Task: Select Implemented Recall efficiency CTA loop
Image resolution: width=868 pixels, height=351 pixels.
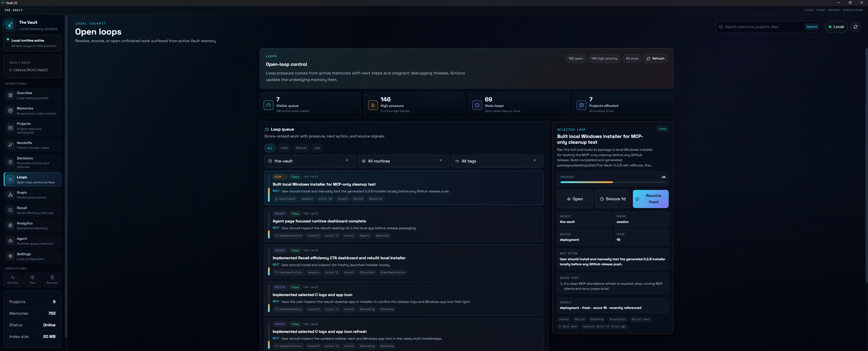Action: coord(404,261)
